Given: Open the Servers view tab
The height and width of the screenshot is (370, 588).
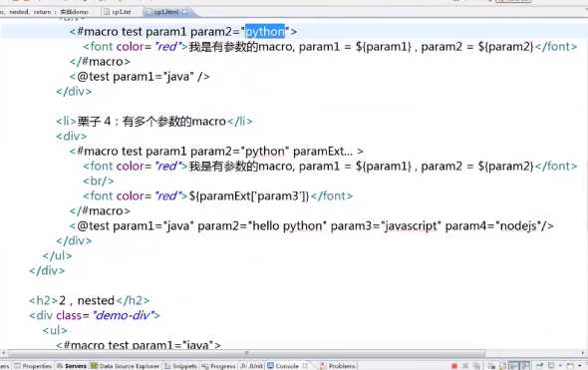Looking at the screenshot, I should (72, 366).
